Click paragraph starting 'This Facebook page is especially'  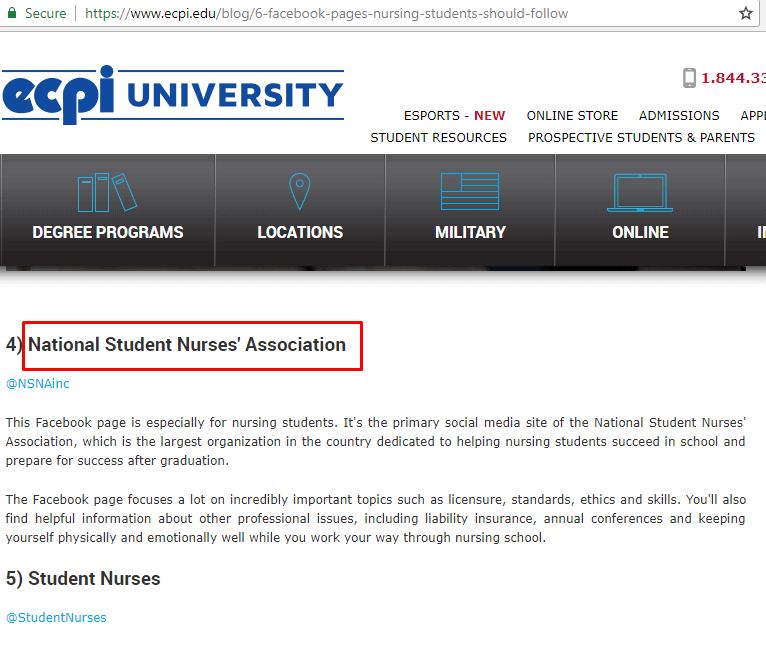tap(376, 441)
